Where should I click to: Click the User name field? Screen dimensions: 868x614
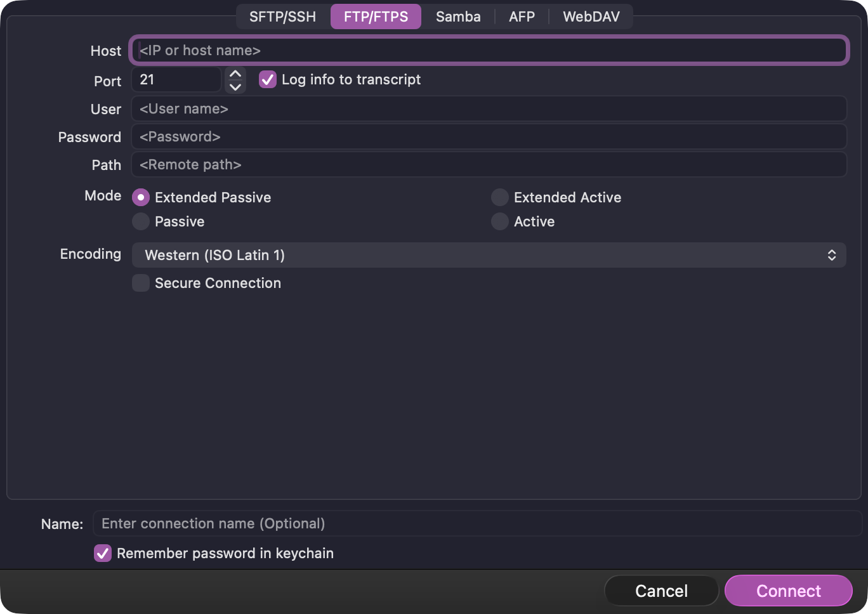pos(489,109)
